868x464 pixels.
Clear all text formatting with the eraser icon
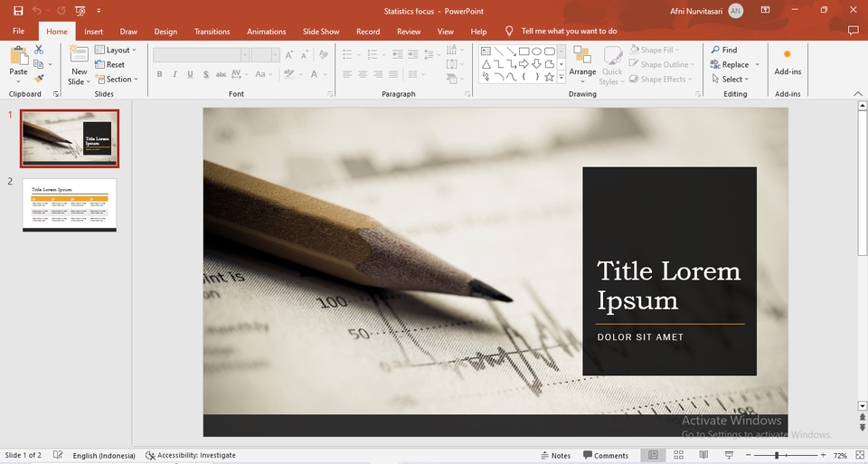324,55
